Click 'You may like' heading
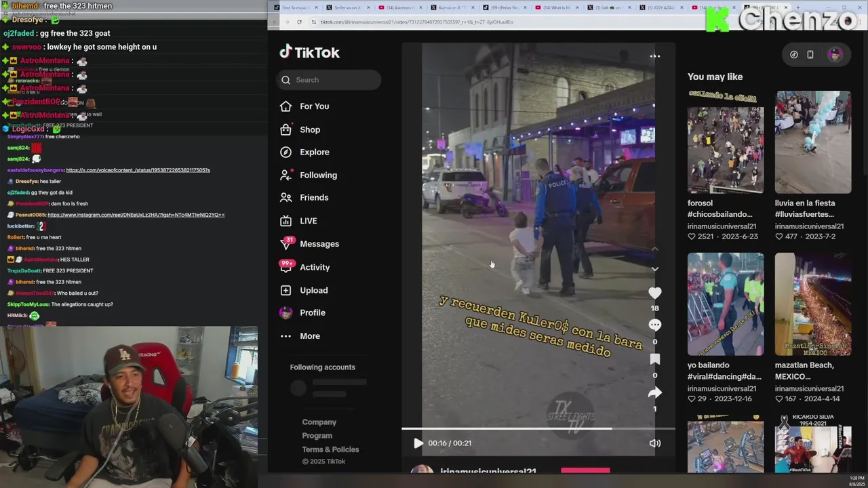Image resolution: width=868 pixels, height=488 pixels. point(715,77)
